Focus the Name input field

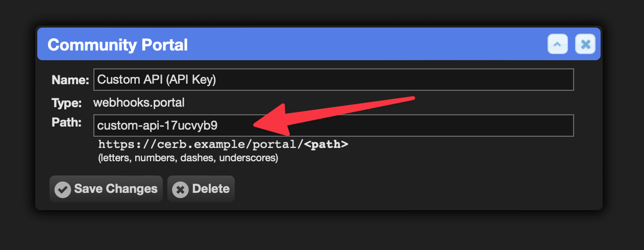click(334, 80)
